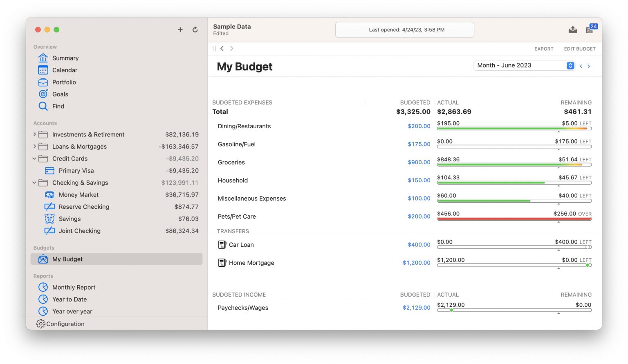Open the calculator icon with 24 badge
Screen dimensions: 628x364
tap(592, 29)
